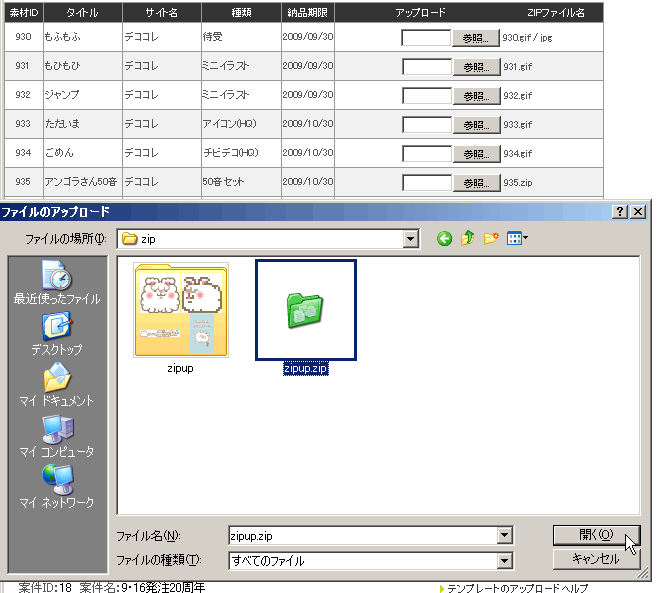The width and height of the screenshot is (657, 593).
Task: Select マイ コンピュータ in the places bar
Action: pos(56,436)
